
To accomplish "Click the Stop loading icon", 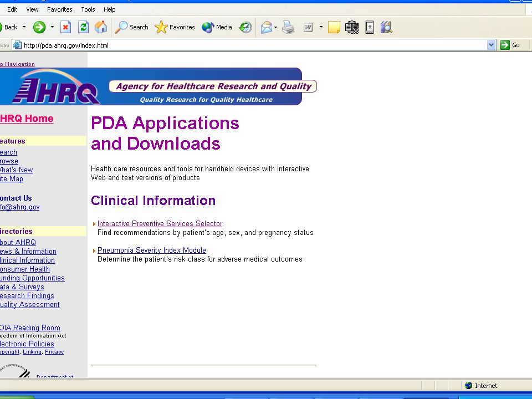I will click(x=65, y=27).
